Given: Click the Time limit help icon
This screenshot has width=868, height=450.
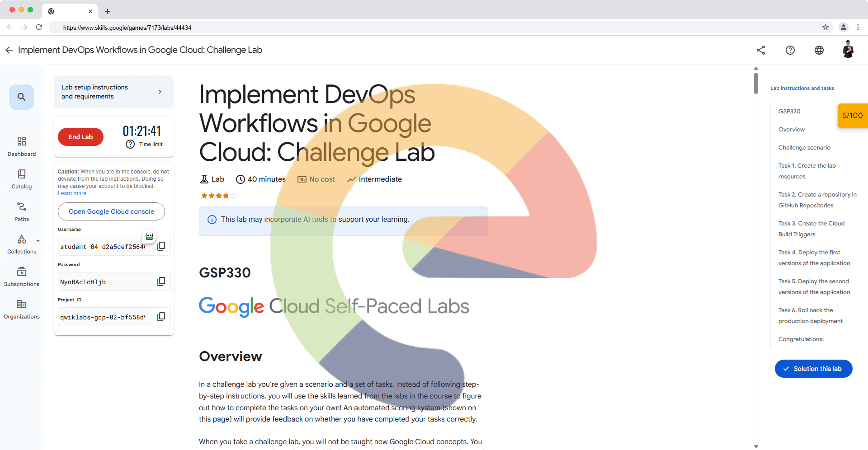Looking at the screenshot, I should [130, 144].
